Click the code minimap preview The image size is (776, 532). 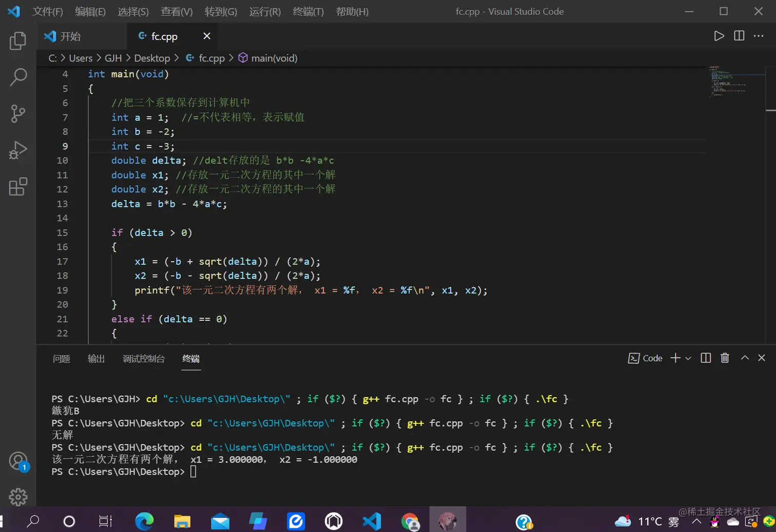point(736,81)
